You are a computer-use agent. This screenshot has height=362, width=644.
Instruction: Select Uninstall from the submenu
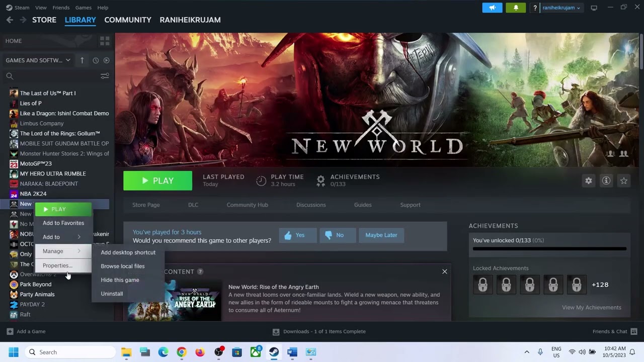(128, 294)
